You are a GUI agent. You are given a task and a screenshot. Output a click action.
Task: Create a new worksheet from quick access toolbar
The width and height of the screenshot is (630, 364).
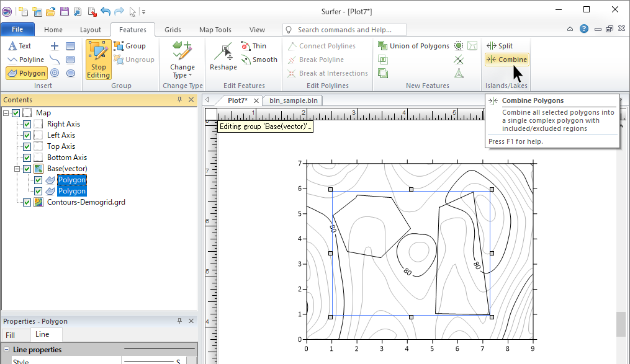click(37, 12)
